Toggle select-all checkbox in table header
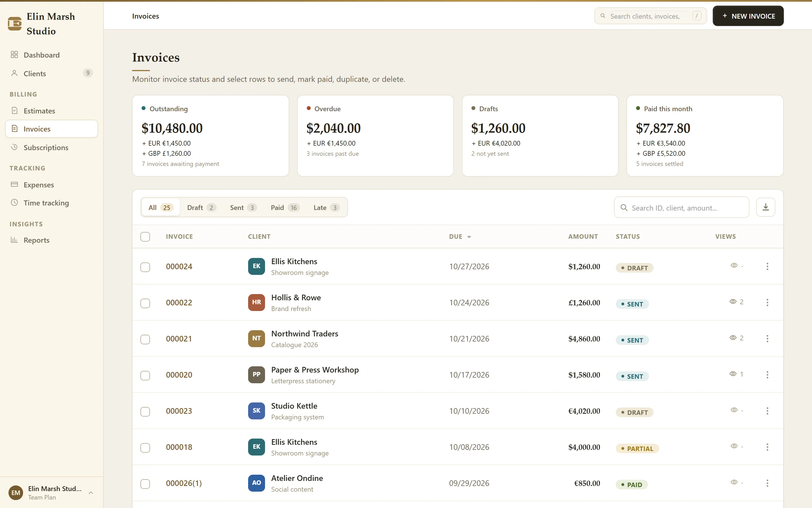Image resolution: width=812 pixels, height=508 pixels. [x=145, y=237]
